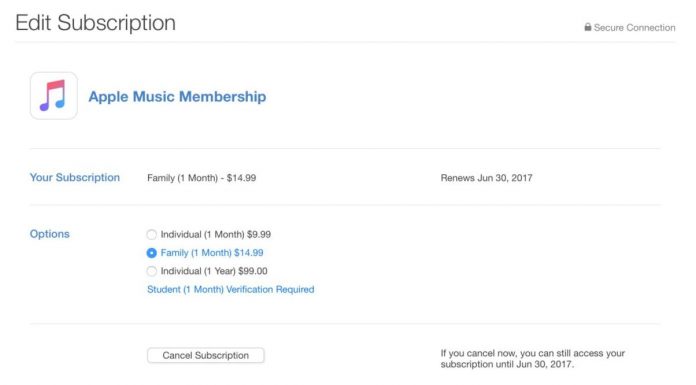This screenshot has height=385, width=696.
Task: Click current plan text Family (1 Month) - $14.99
Action: (x=202, y=178)
